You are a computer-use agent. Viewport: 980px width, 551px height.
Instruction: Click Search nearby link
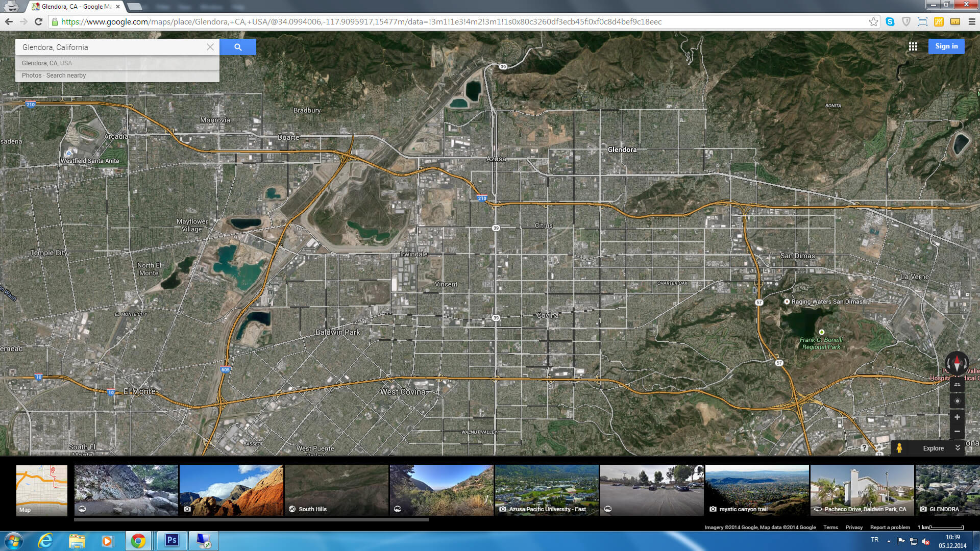pos(66,76)
